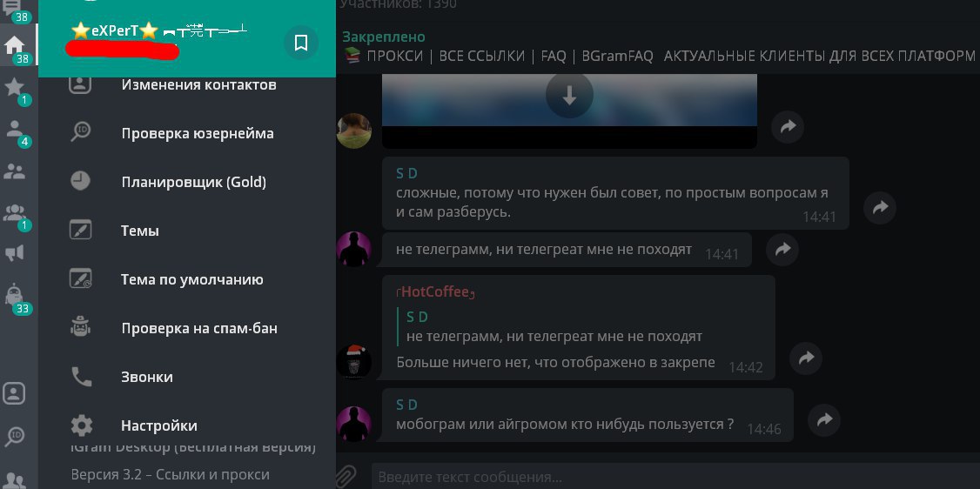This screenshot has height=489, width=980.
Task: Click the attach file paperclip icon
Action: click(346, 477)
